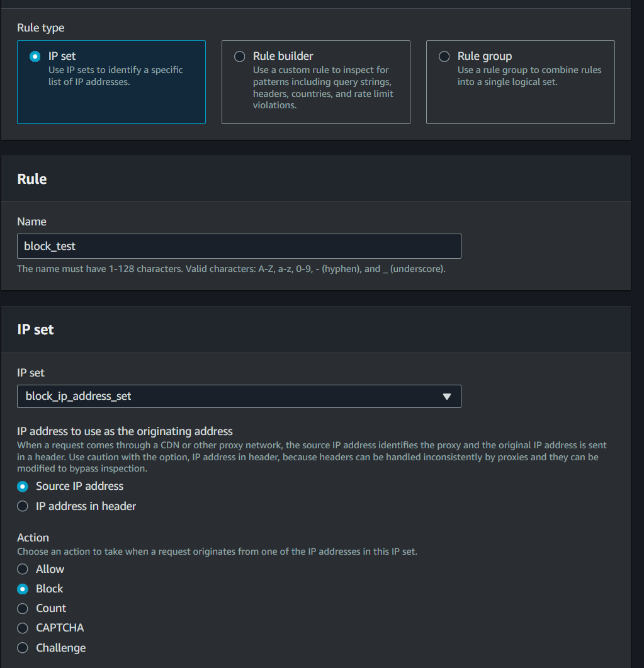This screenshot has height=668, width=644.
Task: Open the block_ip_address_set combo box
Action: tap(239, 396)
